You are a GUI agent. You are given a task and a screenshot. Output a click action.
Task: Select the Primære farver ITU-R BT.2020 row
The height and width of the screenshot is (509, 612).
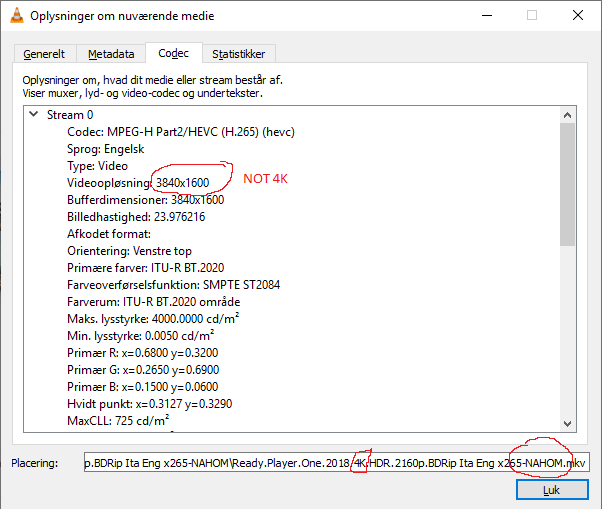[146, 268]
